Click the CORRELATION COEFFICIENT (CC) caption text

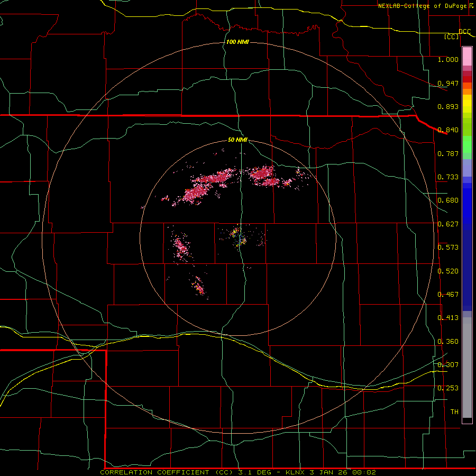(x=167, y=472)
